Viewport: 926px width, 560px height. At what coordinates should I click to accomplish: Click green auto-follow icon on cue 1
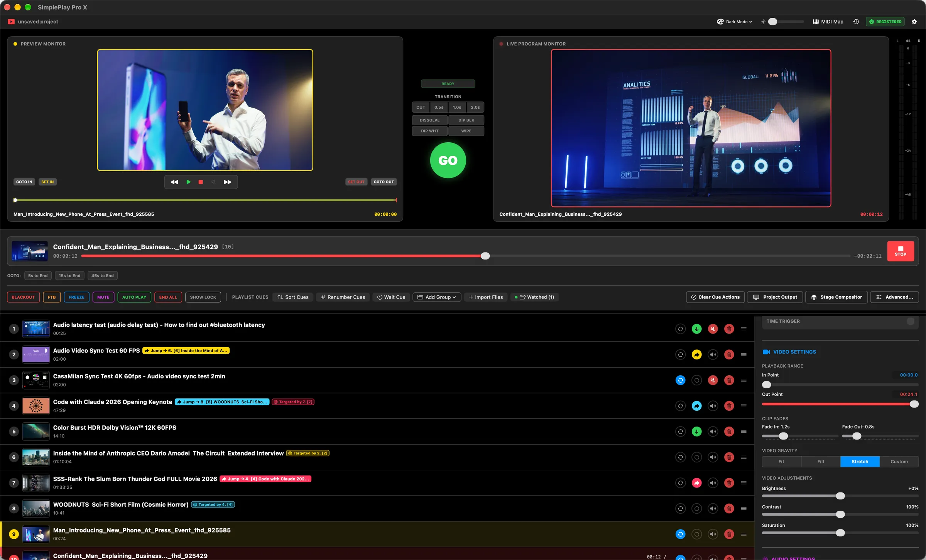697,329
